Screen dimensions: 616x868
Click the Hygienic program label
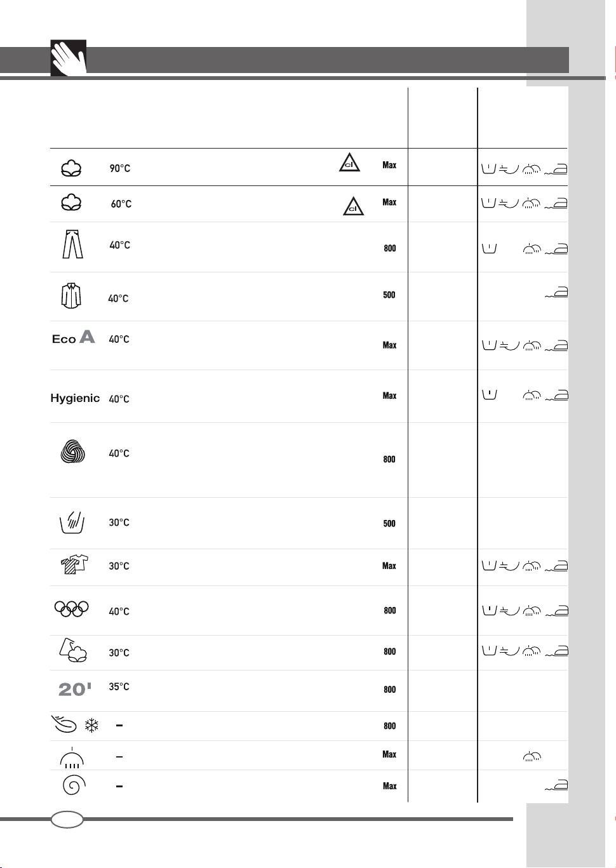click(75, 398)
